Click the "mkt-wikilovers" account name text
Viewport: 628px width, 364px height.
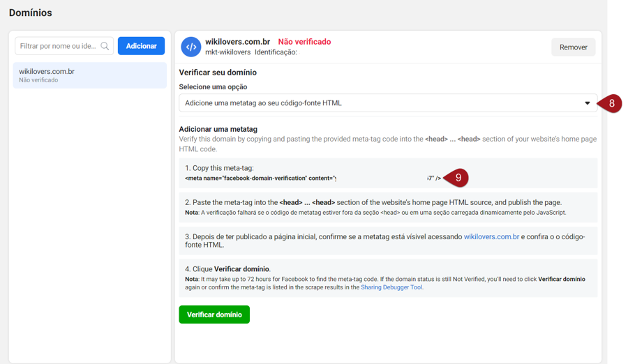pos(227,52)
